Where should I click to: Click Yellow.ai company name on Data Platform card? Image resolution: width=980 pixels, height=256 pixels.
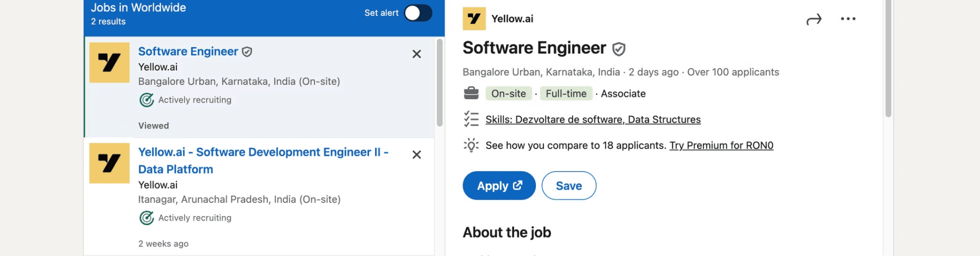pos(158,185)
